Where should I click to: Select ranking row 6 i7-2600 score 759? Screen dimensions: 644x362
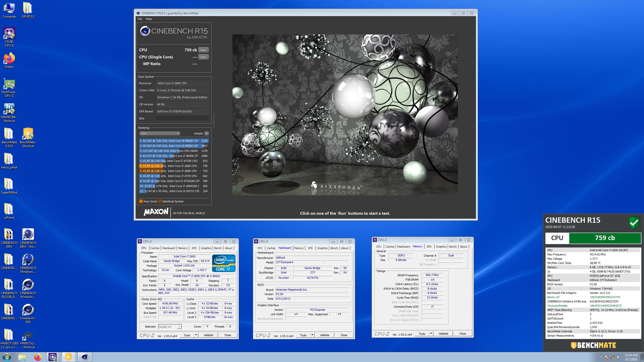coord(174,166)
